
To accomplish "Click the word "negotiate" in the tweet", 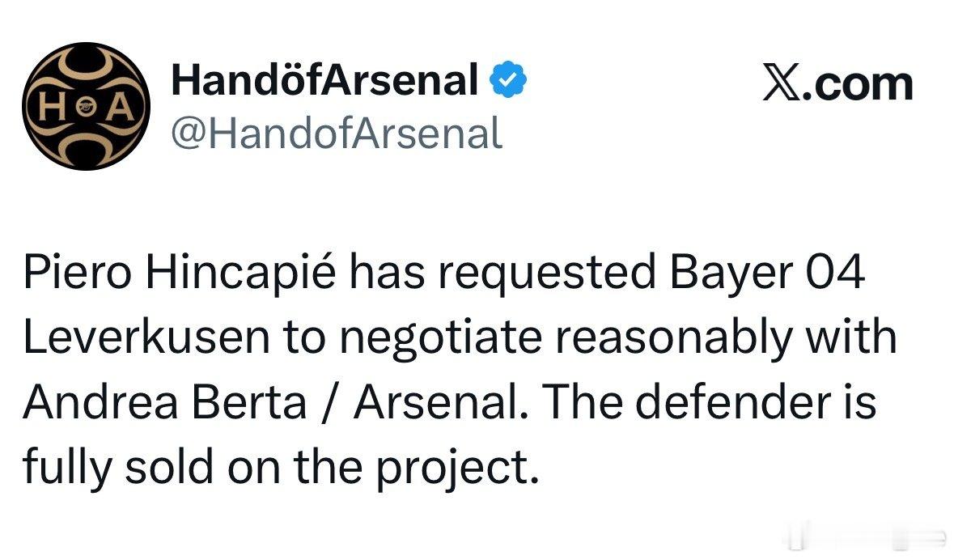I will (x=440, y=338).
